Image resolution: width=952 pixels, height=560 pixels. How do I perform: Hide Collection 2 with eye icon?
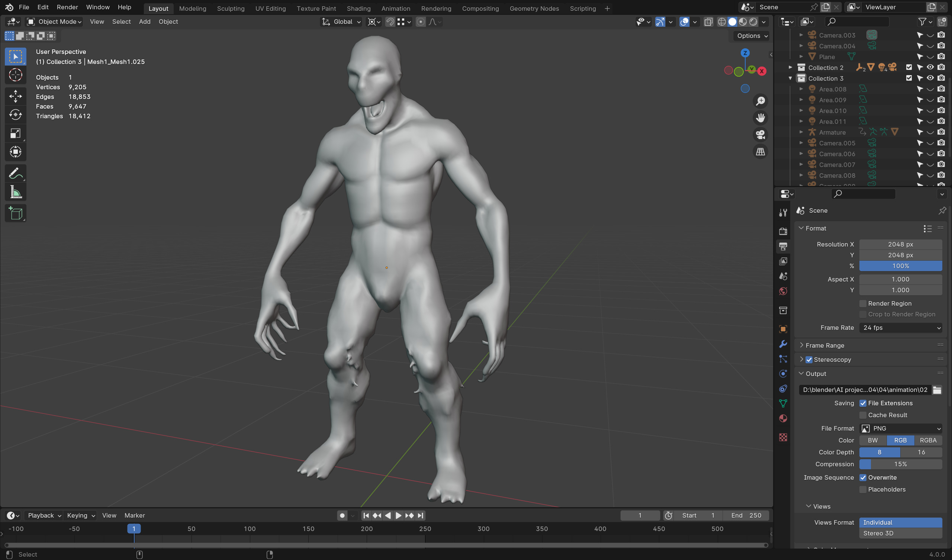tap(930, 67)
